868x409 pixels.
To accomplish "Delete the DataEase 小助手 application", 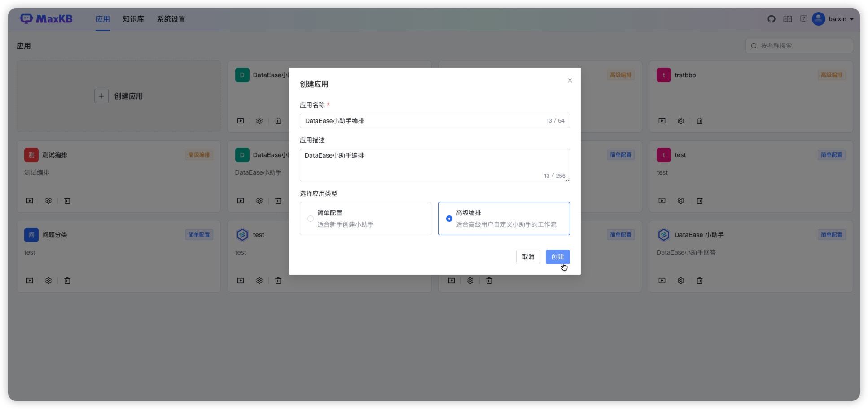I will (x=700, y=281).
